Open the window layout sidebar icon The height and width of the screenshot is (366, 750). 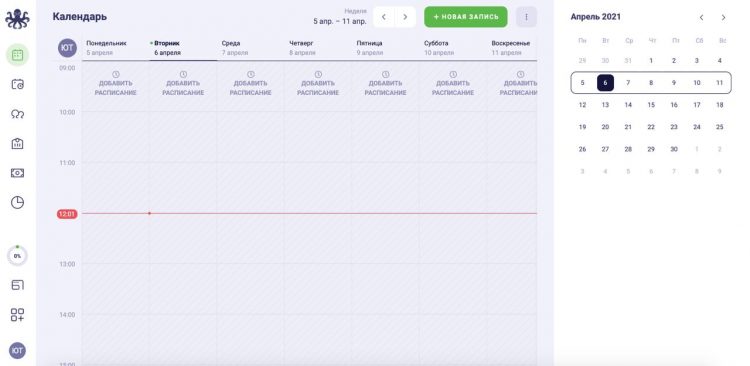tap(17, 285)
